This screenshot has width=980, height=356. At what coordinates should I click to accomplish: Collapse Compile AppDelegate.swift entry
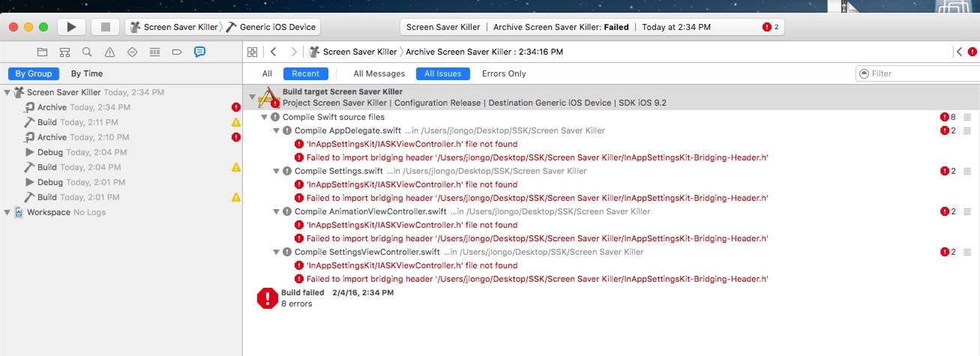(x=277, y=130)
